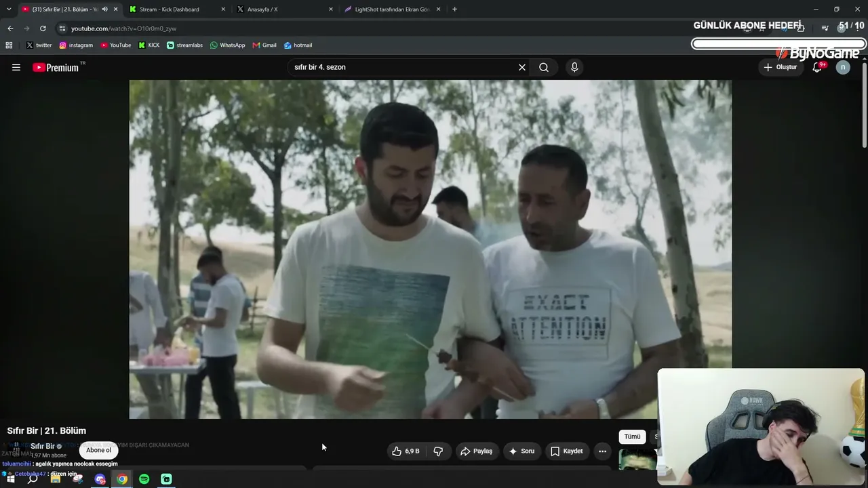Open the instagram bookmark
The width and height of the screenshot is (868, 488).
tap(76, 45)
